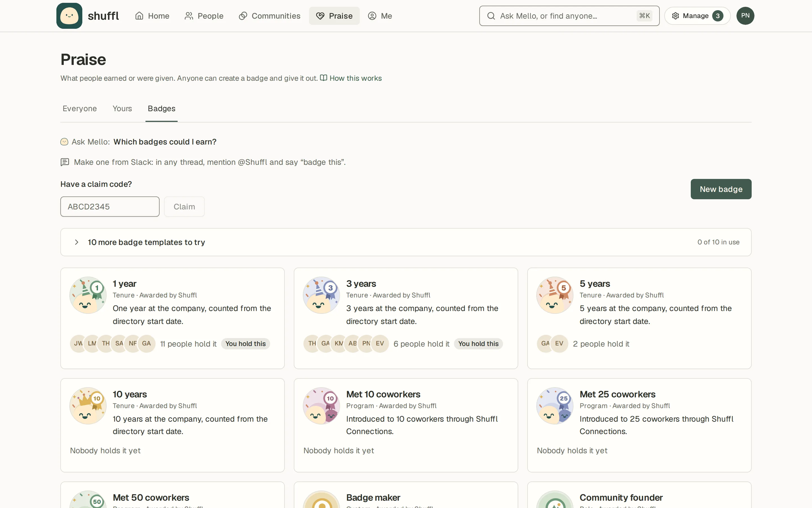Click the search magnifier icon
Image resolution: width=812 pixels, height=508 pixels.
(x=491, y=16)
